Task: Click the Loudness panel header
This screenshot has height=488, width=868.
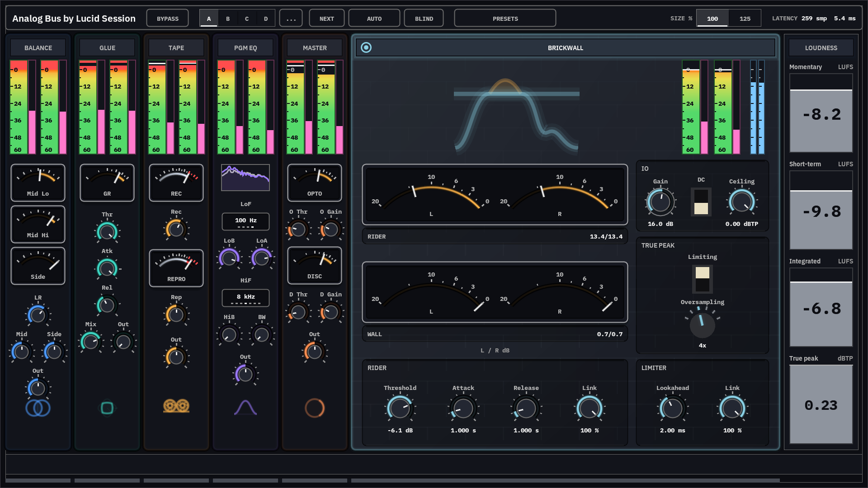Action: pos(821,47)
